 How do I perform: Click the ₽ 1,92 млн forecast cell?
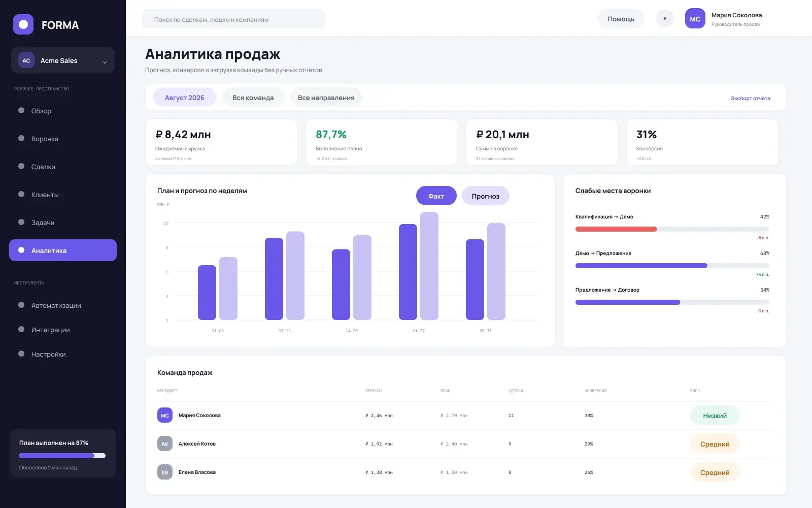[379, 444]
